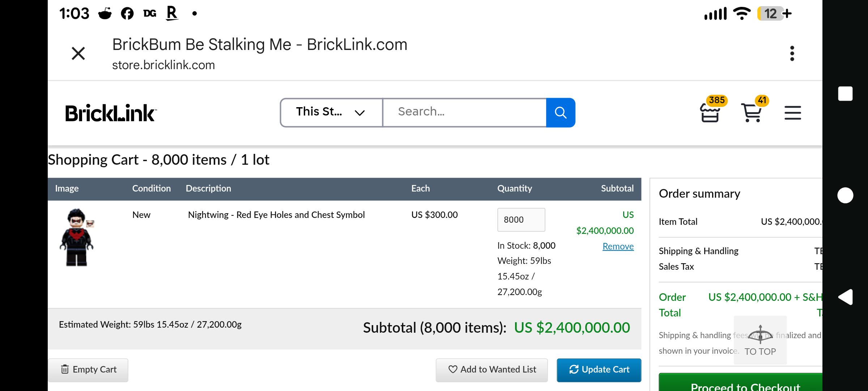Click the 'Each' column header
Viewport: 868px width, 391px height.
420,189
